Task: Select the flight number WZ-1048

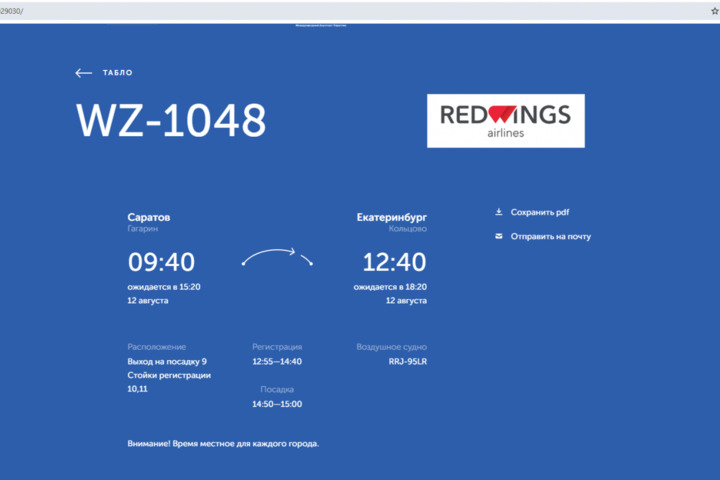Action: pyautogui.click(x=171, y=120)
